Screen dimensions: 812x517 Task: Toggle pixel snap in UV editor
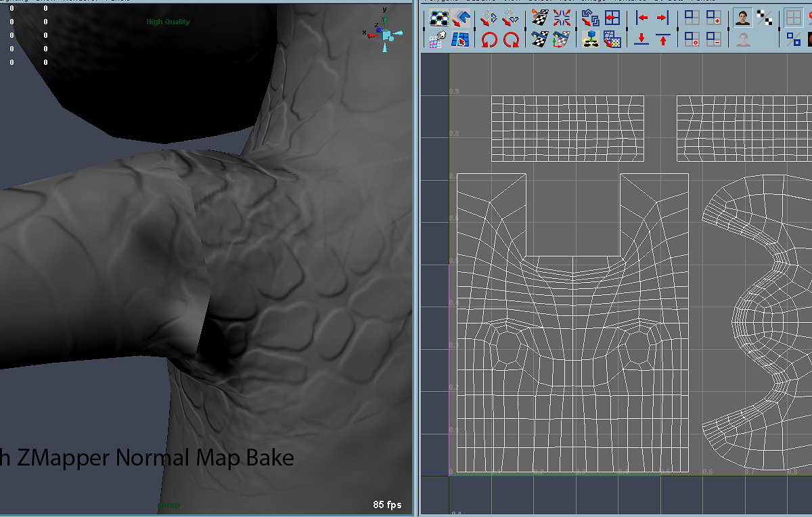794,39
